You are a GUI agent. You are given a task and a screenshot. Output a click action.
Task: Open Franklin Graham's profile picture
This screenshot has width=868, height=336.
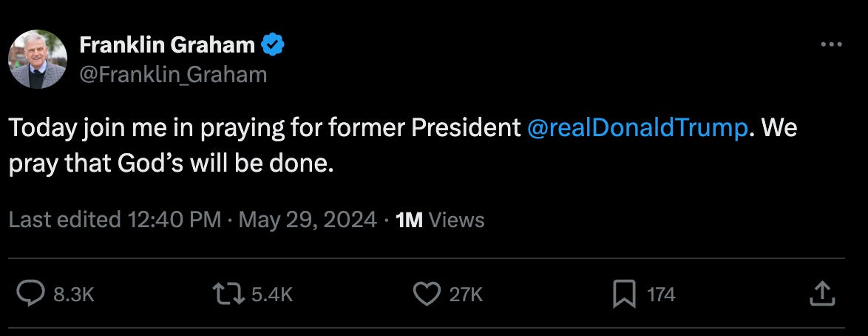pyautogui.click(x=38, y=59)
